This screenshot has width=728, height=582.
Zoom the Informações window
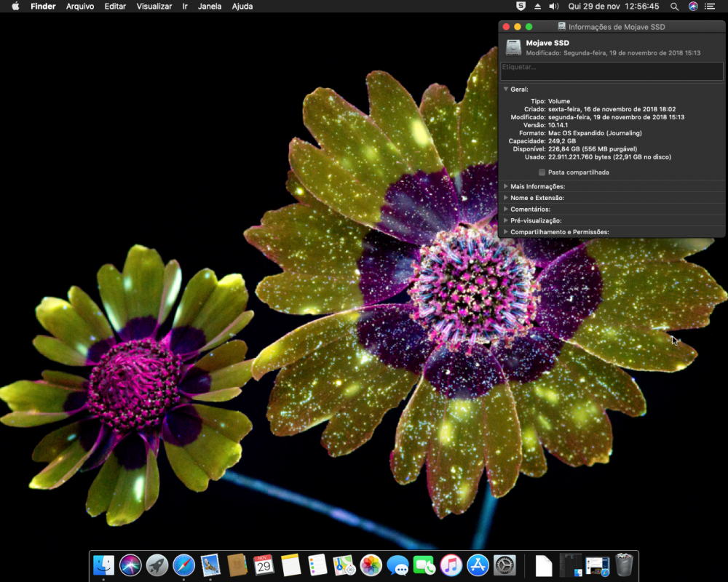tap(529, 27)
